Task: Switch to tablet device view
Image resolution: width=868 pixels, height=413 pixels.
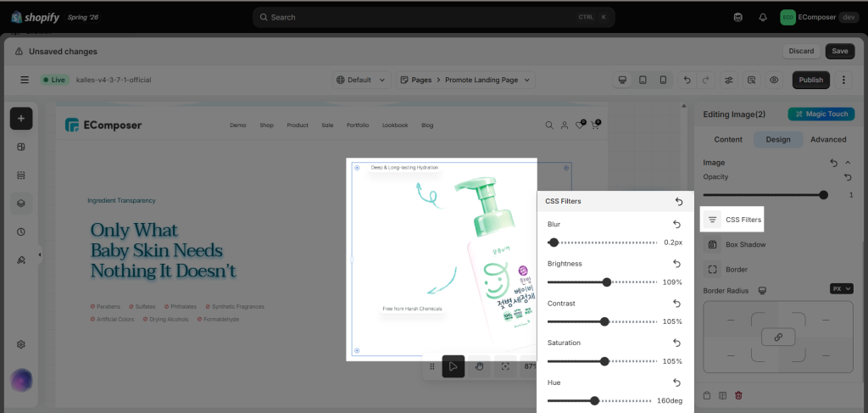Action: tap(643, 80)
